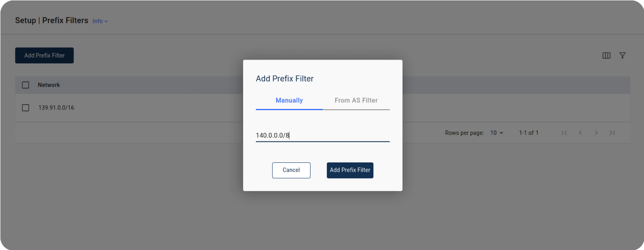644x250 pixels.
Task: Click the next page arrow
Action: [x=596, y=133]
